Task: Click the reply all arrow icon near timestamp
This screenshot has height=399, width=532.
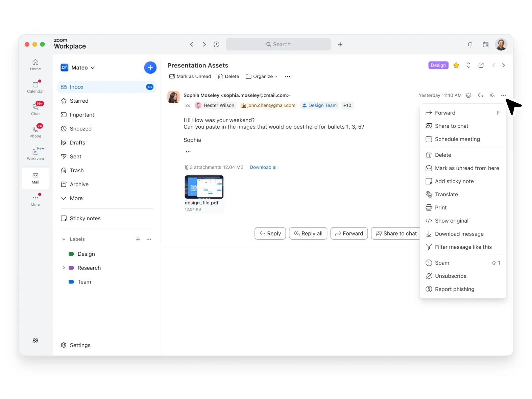Action: [492, 95]
